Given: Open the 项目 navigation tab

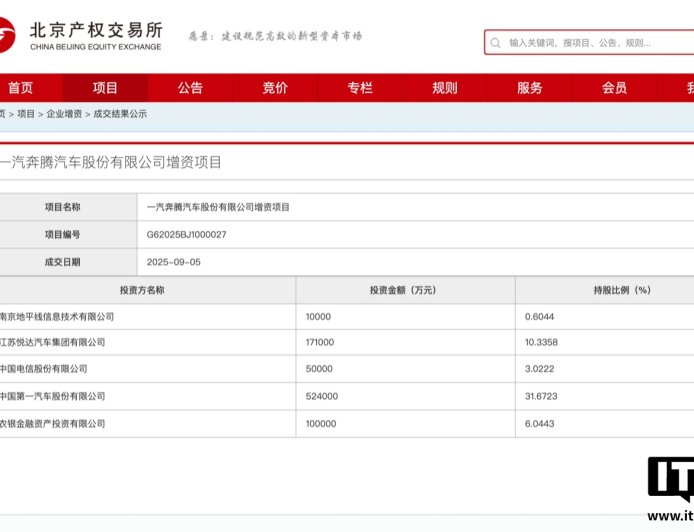Looking at the screenshot, I should (105, 88).
